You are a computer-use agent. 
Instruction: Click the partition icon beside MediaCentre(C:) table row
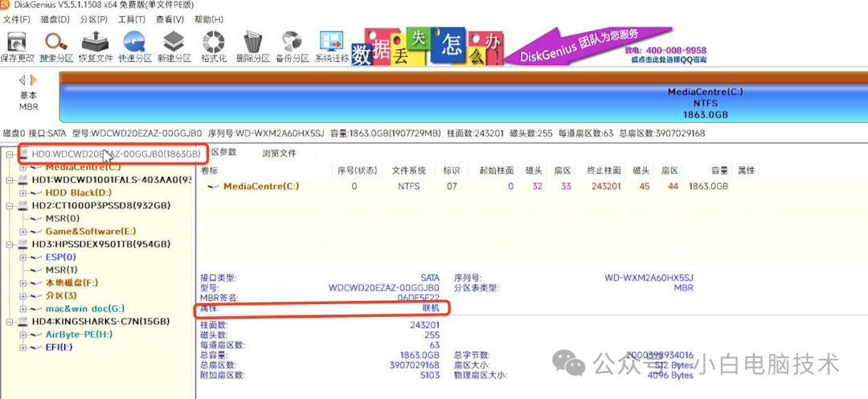click(214, 187)
